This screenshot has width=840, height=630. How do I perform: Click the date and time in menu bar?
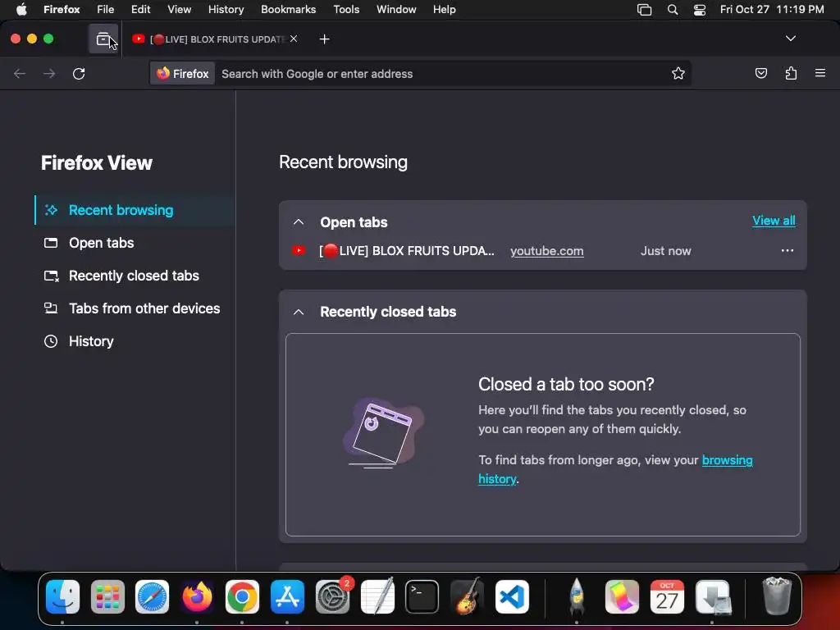click(772, 10)
